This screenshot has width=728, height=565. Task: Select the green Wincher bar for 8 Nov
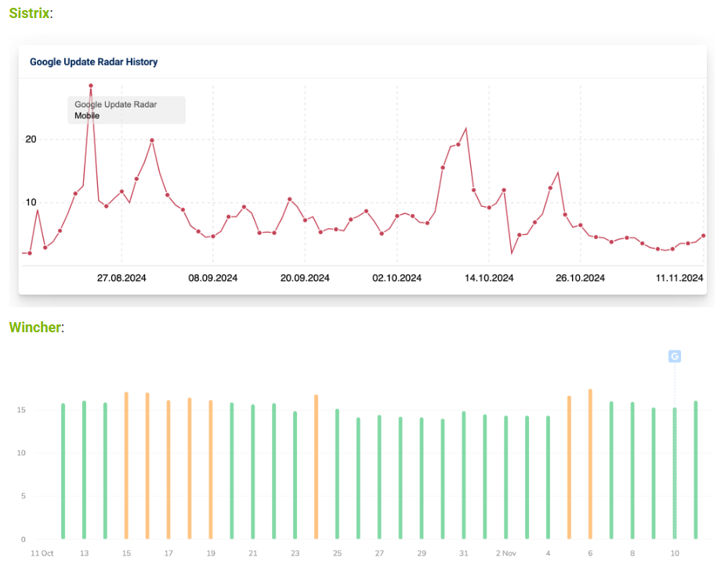click(x=632, y=471)
